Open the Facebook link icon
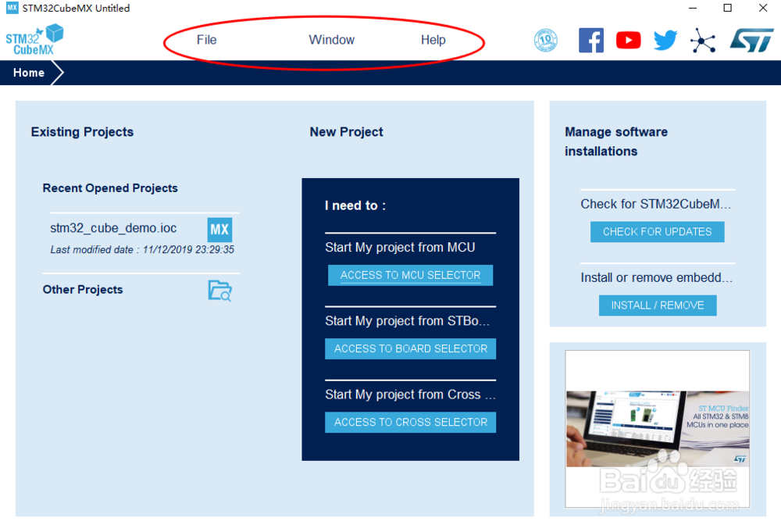This screenshot has height=532, width=781. (x=590, y=41)
